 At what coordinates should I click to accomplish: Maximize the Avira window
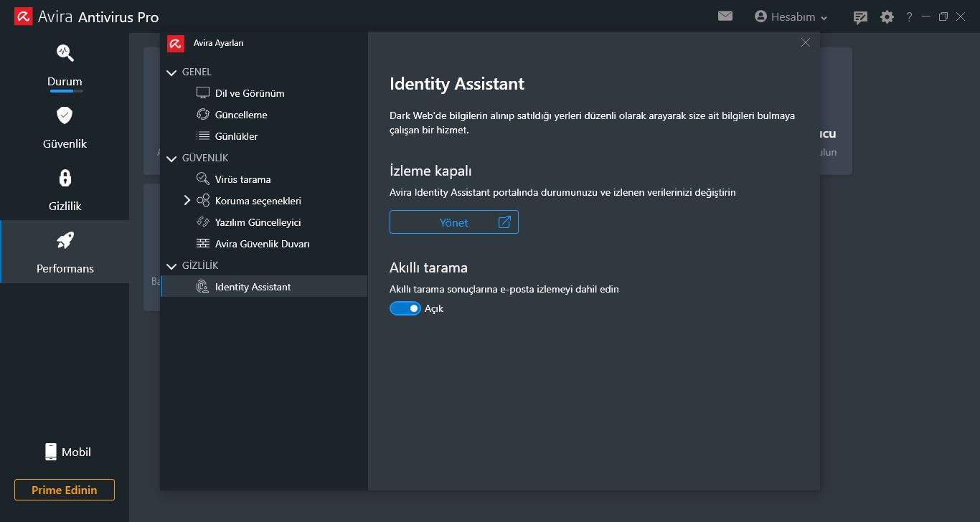[943, 16]
